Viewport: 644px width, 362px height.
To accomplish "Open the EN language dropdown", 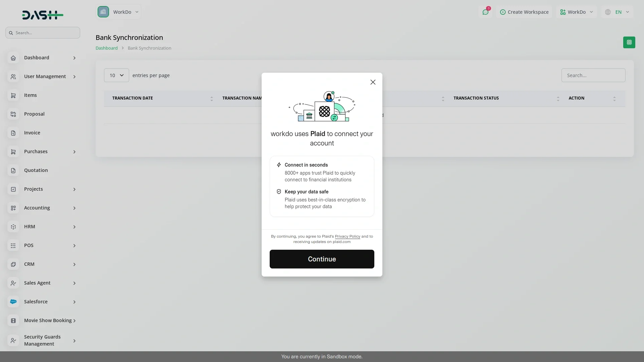I will click(618, 12).
